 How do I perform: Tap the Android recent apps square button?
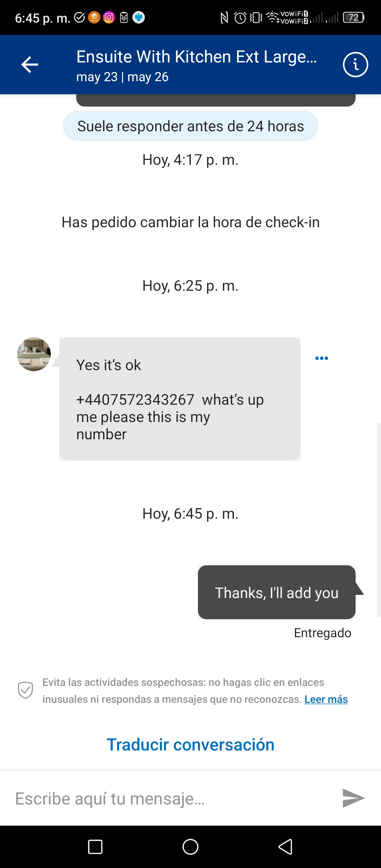pyautogui.click(x=95, y=847)
